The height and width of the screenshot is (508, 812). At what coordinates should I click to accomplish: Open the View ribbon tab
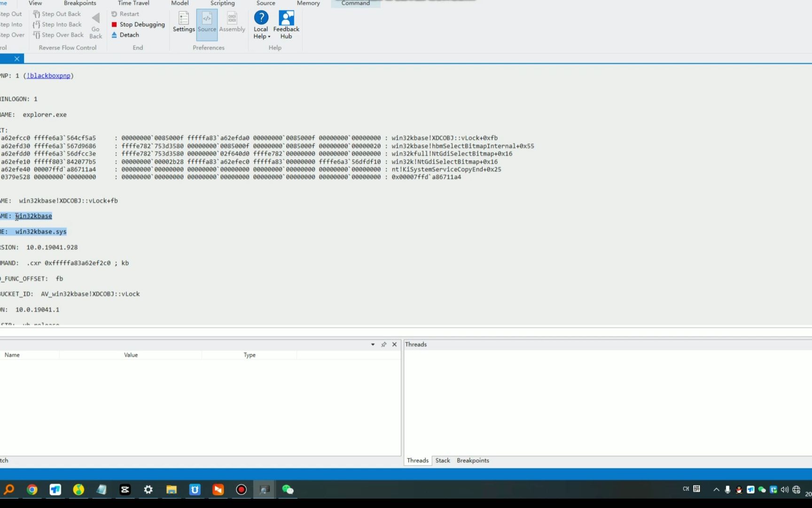pos(35,3)
